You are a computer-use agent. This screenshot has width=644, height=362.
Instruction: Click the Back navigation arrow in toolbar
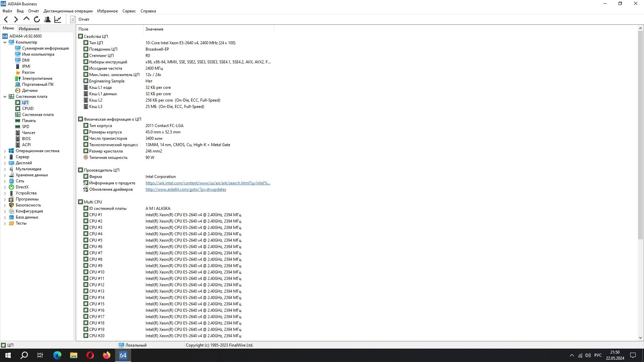[6, 19]
